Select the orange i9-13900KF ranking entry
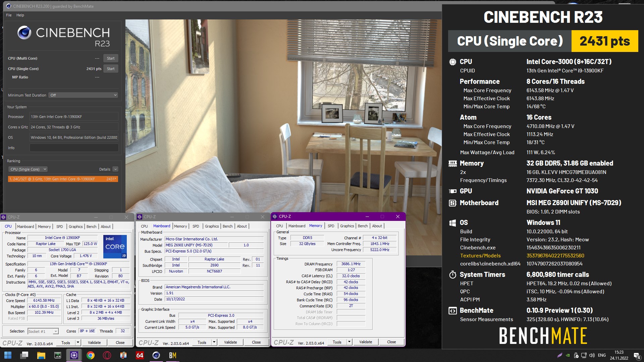Viewport: 644px width, 362px height. point(63,179)
